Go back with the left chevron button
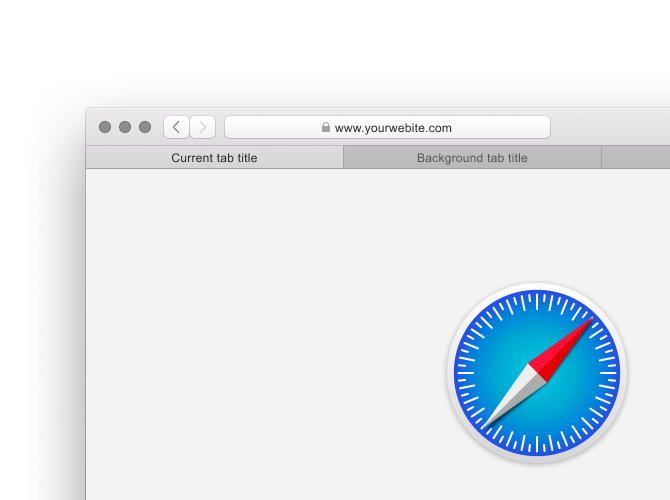Viewport: 670px width, 500px height. [x=176, y=127]
